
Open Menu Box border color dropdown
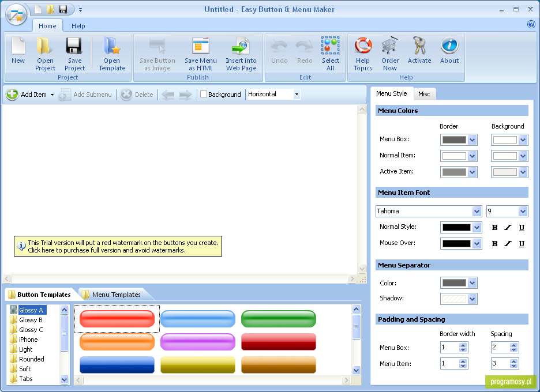(472, 140)
